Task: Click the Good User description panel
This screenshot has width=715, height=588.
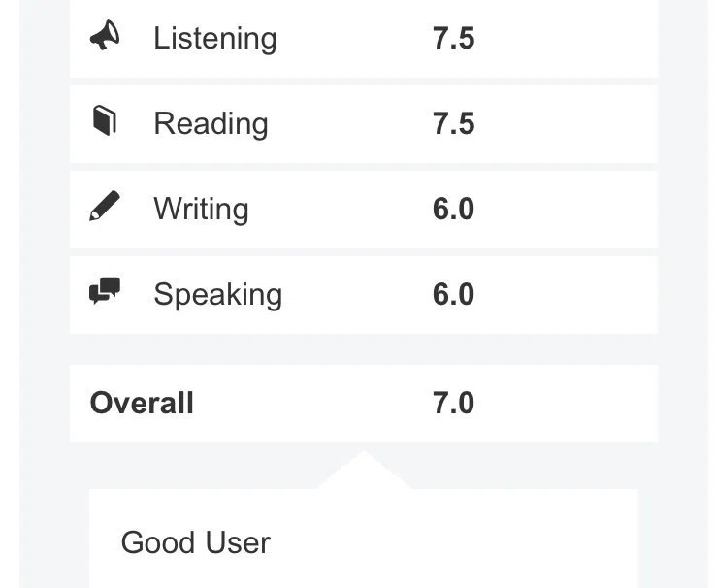Action: pyautogui.click(x=364, y=539)
